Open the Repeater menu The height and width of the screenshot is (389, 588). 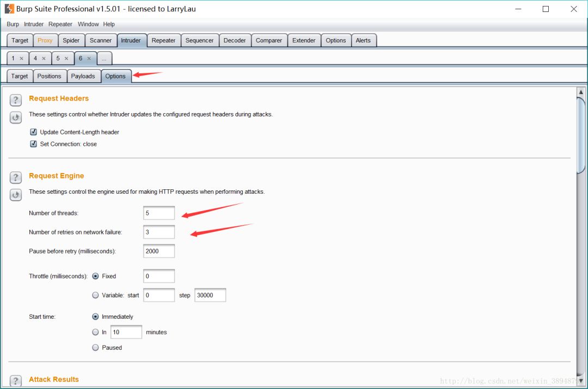click(x=60, y=24)
